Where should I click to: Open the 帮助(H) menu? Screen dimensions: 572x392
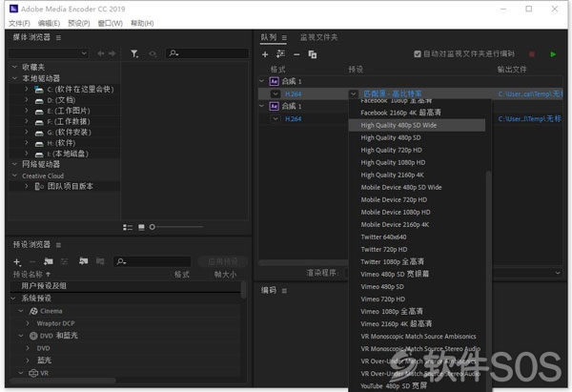(142, 23)
